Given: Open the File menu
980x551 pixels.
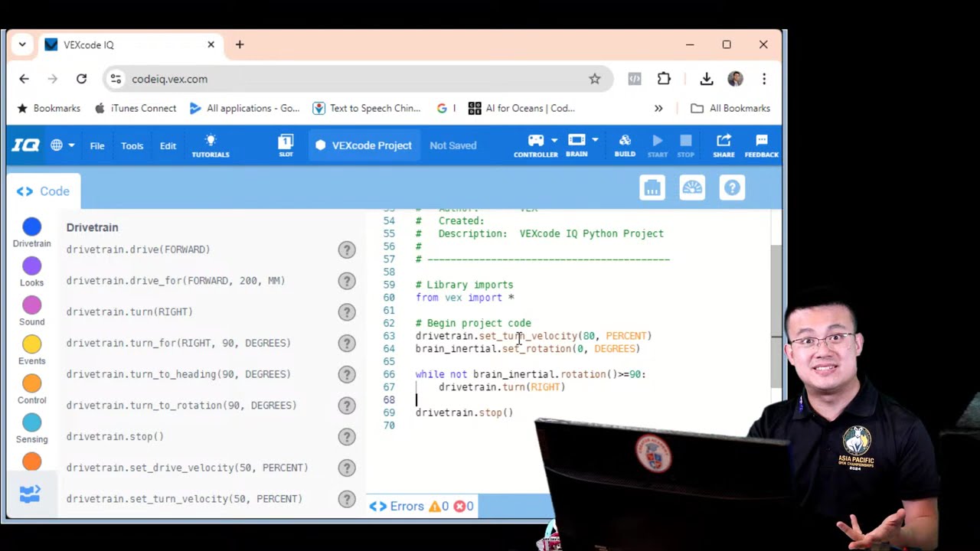Looking at the screenshot, I should pyautogui.click(x=97, y=145).
